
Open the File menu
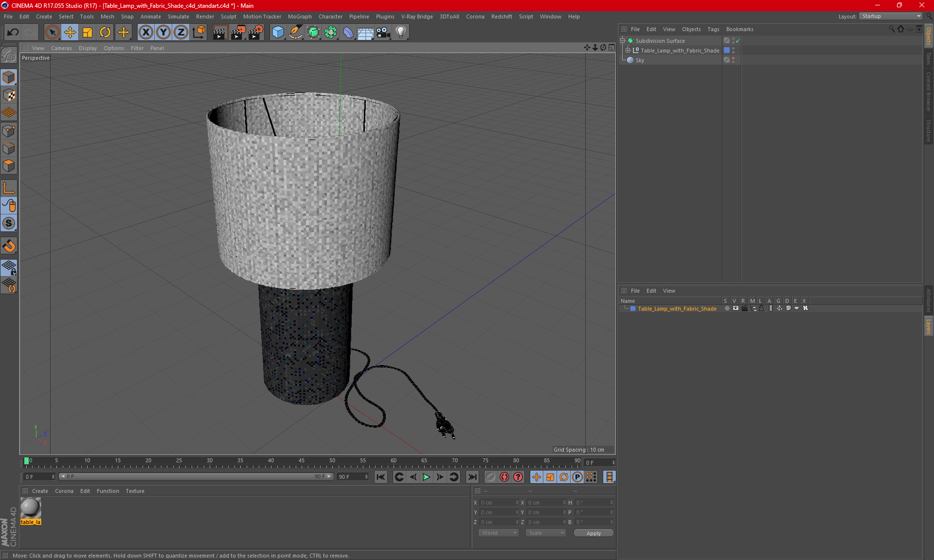pos(8,17)
